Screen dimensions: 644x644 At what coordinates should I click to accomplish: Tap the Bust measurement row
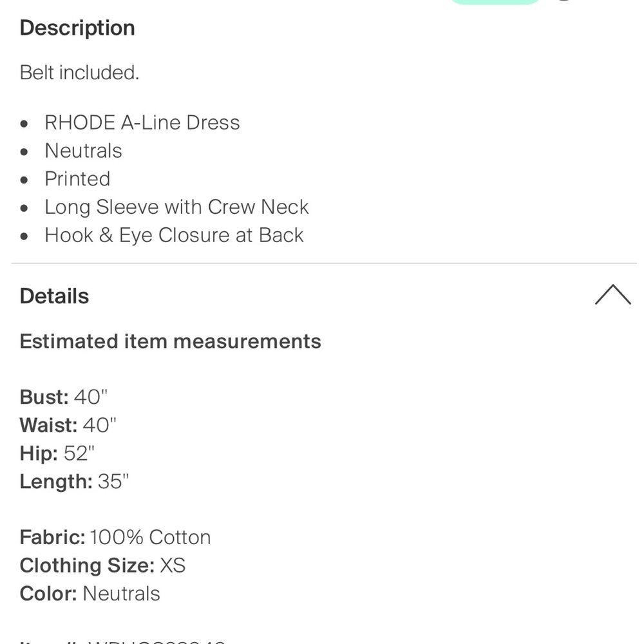pos(64,397)
